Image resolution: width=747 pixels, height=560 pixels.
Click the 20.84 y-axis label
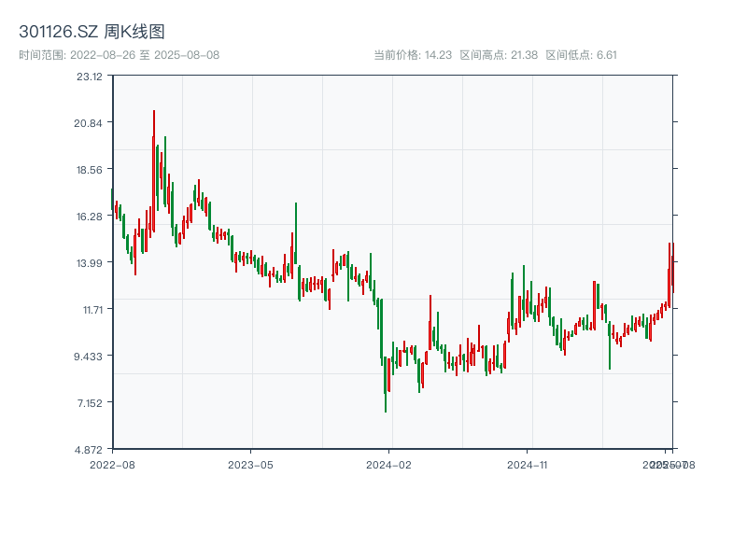click(90, 122)
